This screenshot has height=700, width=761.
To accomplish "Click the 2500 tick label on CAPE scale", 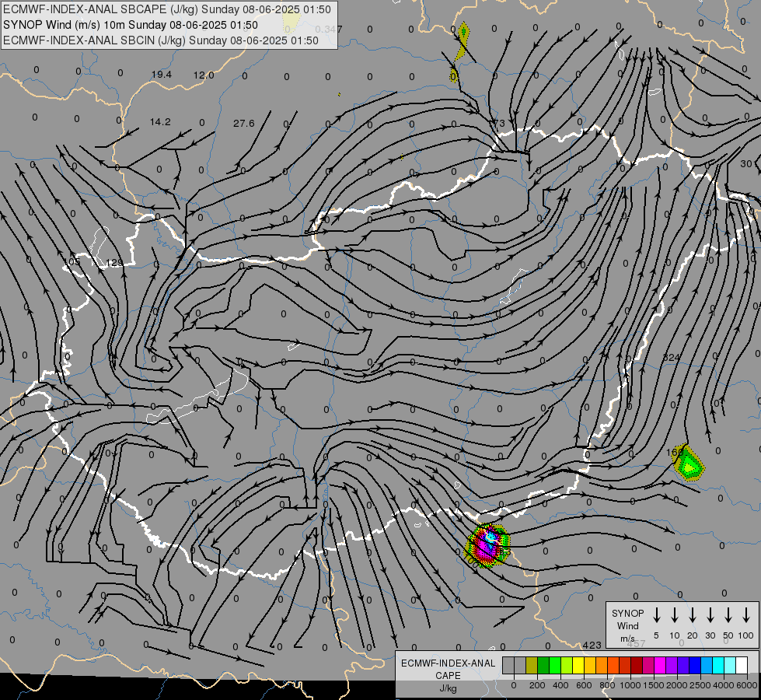I will coord(700,685).
